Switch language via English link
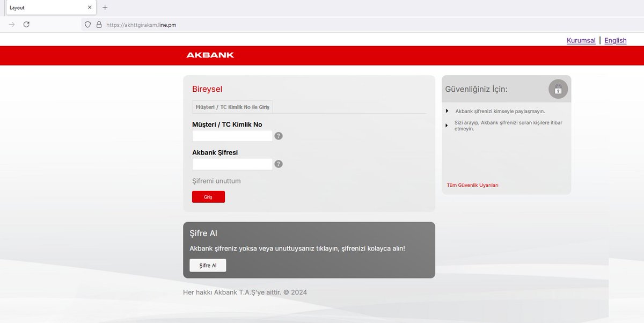The width and height of the screenshot is (644, 323). coord(616,40)
